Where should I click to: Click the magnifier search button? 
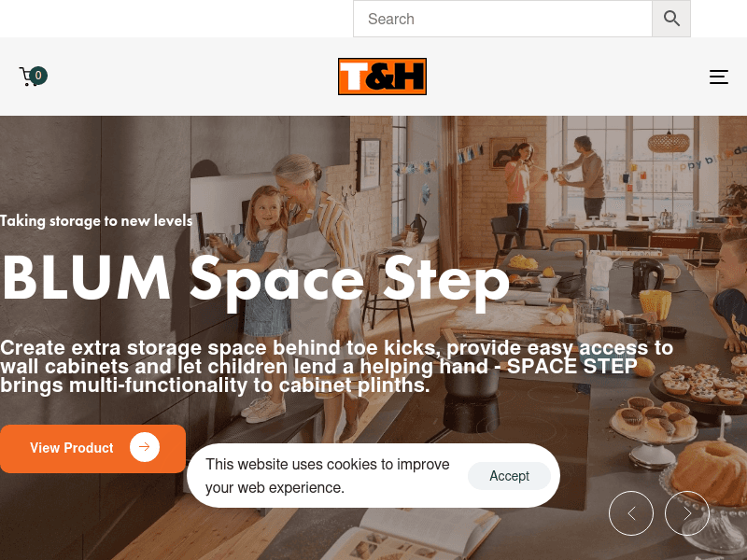(x=671, y=19)
